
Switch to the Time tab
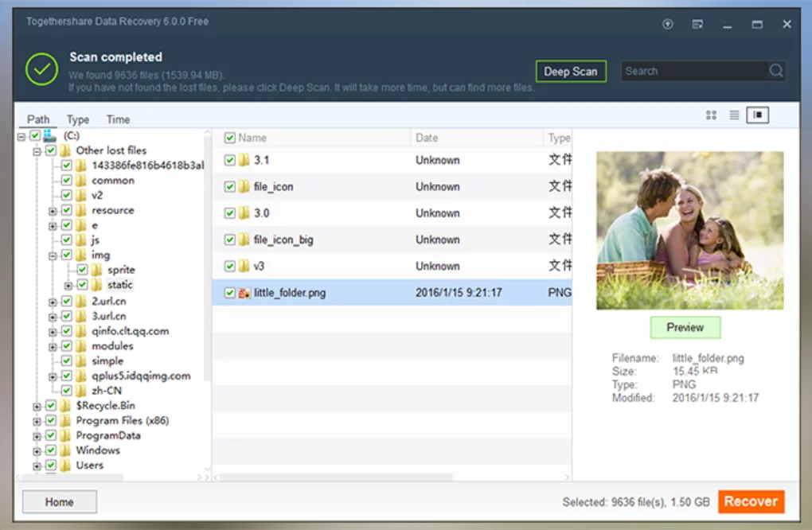click(x=118, y=119)
